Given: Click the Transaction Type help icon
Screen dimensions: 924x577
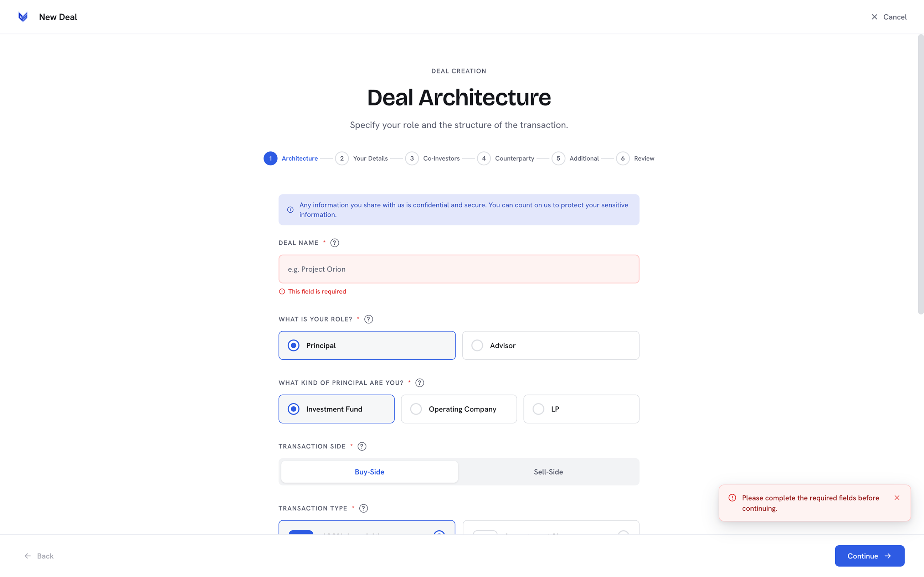Looking at the screenshot, I should [x=364, y=508].
